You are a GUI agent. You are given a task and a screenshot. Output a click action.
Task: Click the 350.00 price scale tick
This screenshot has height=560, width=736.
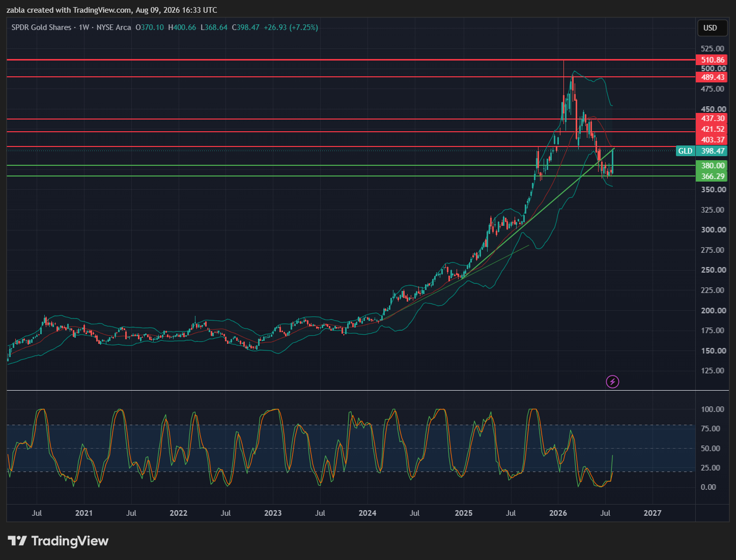point(713,190)
